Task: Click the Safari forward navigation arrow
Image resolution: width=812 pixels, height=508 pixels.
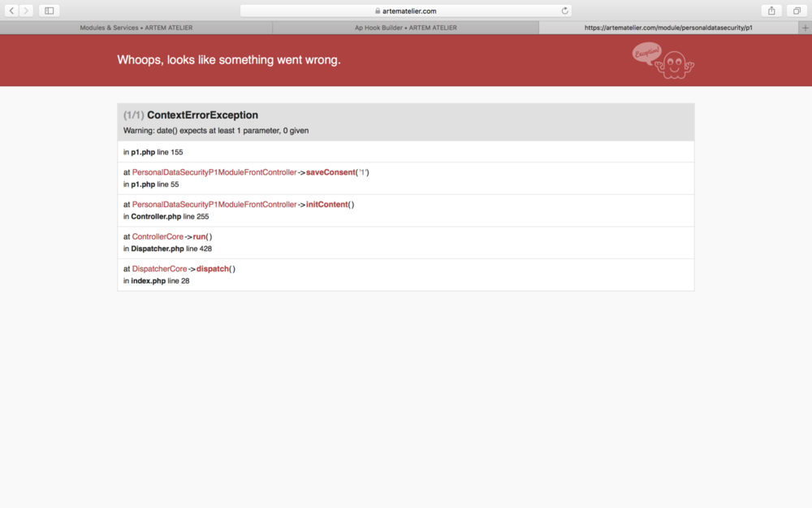Action: pyautogui.click(x=27, y=11)
